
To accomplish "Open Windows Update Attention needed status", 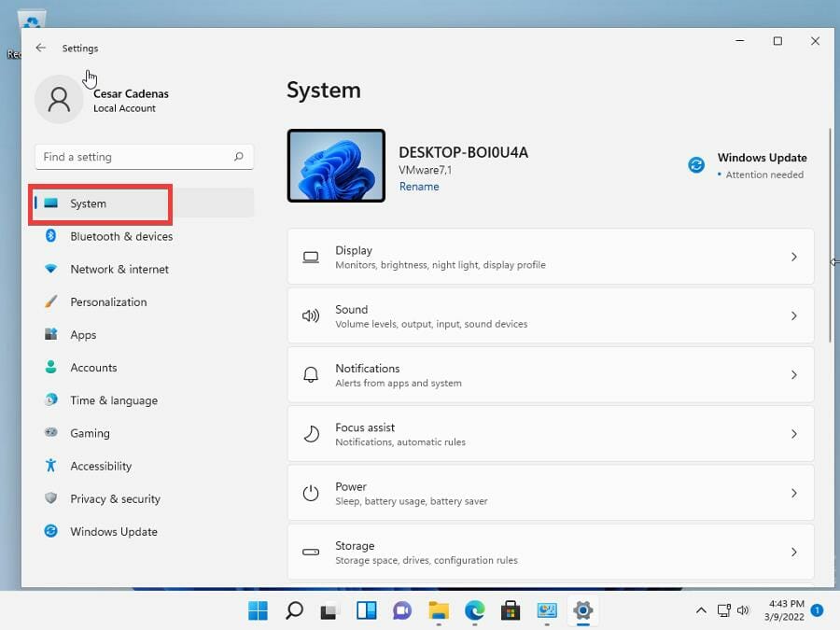I will 748,165.
